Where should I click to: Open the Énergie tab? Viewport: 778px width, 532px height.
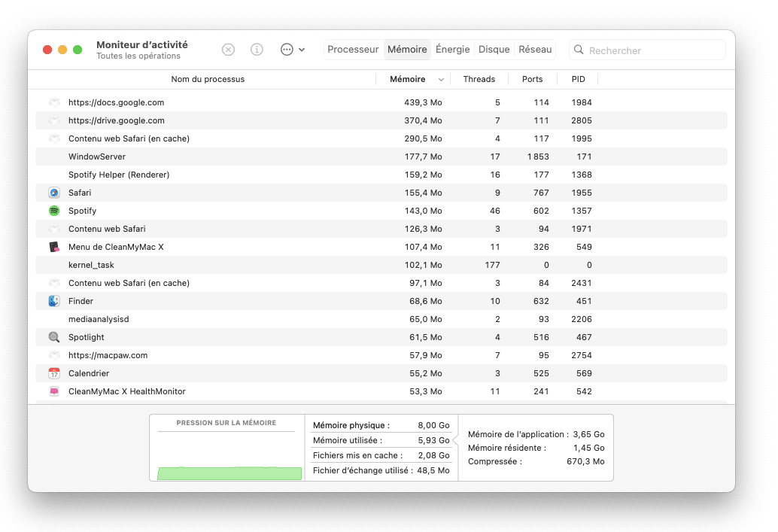click(x=452, y=50)
